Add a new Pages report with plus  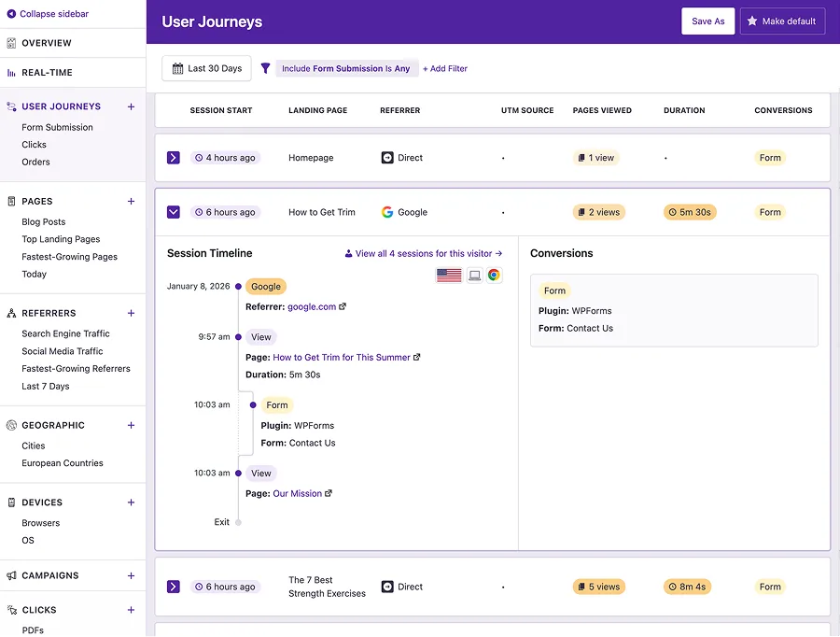coord(131,202)
